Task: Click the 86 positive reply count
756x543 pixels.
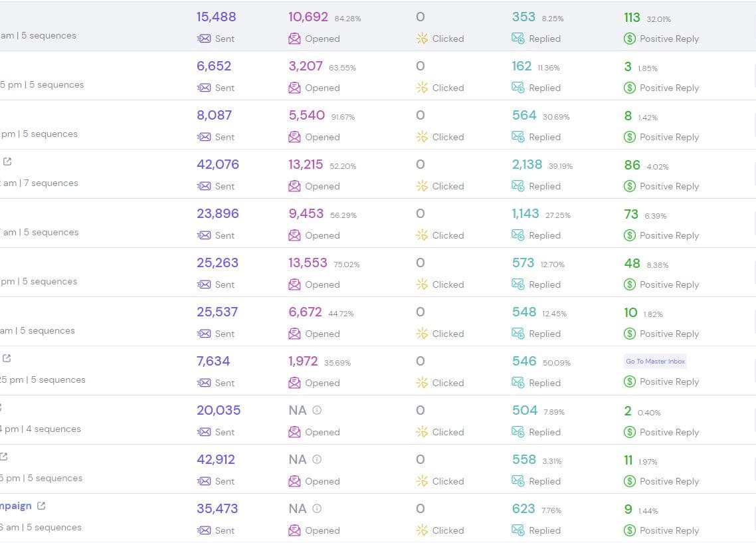Action: pyautogui.click(x=632, y=165)
